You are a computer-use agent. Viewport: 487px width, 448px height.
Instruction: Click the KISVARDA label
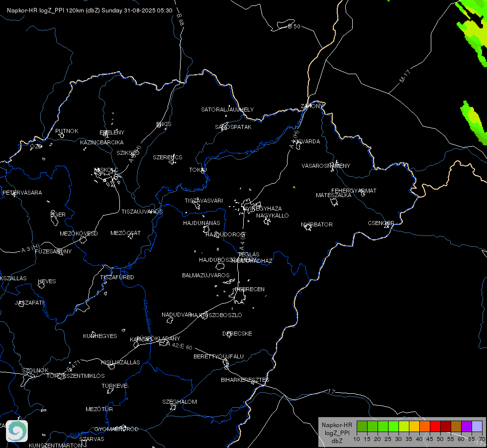(306, 141)
